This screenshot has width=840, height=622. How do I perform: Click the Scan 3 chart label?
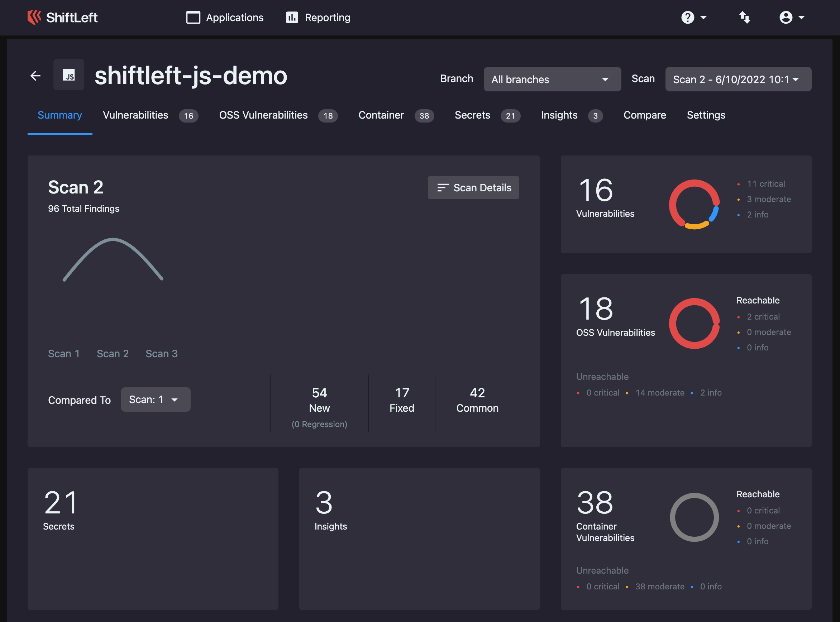click(162, 354)
